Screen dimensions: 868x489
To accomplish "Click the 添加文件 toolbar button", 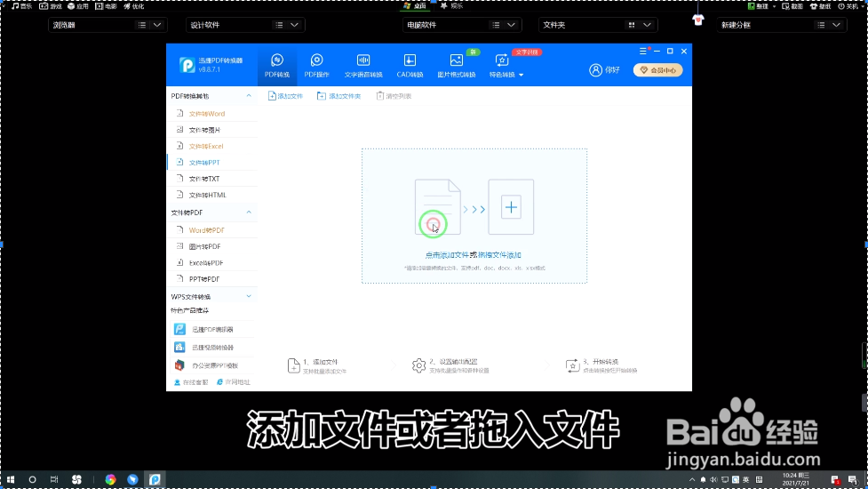I will (286, 96).
